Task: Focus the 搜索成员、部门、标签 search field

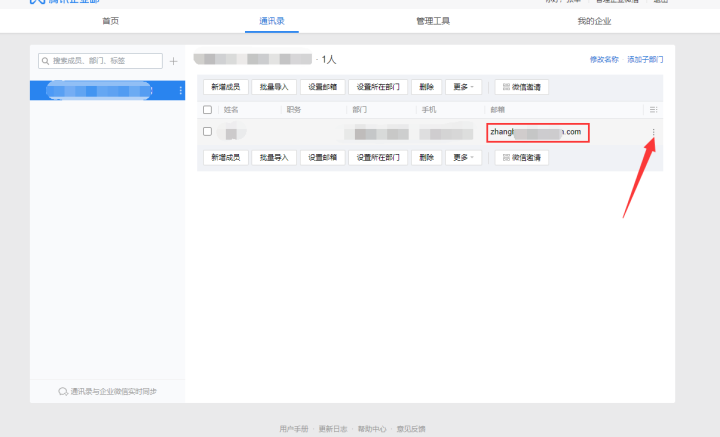Action: click(x=100, y=61)
